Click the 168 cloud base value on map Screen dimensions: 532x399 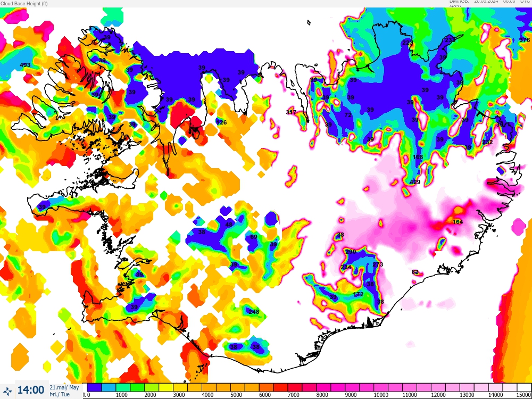point(418,157)
